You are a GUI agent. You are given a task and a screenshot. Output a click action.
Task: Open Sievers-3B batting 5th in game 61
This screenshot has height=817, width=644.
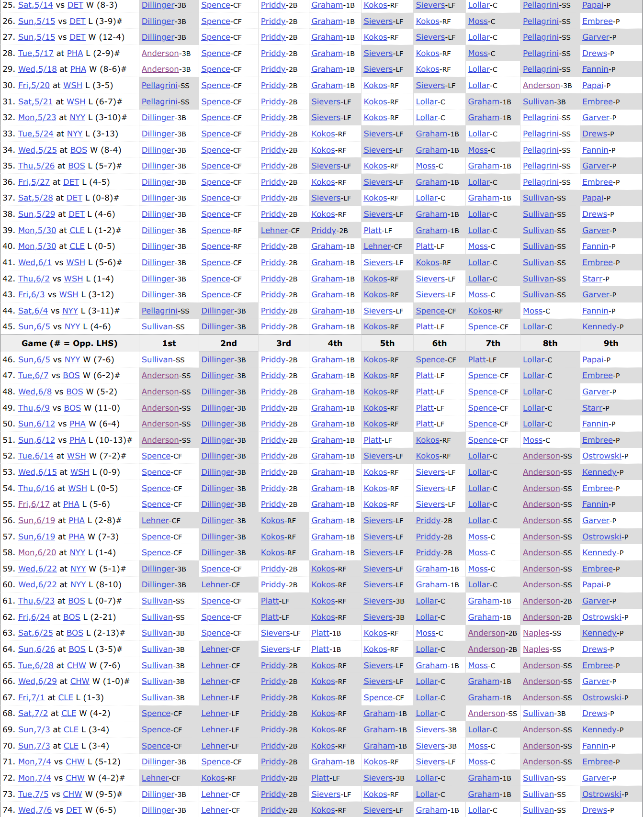378,601
